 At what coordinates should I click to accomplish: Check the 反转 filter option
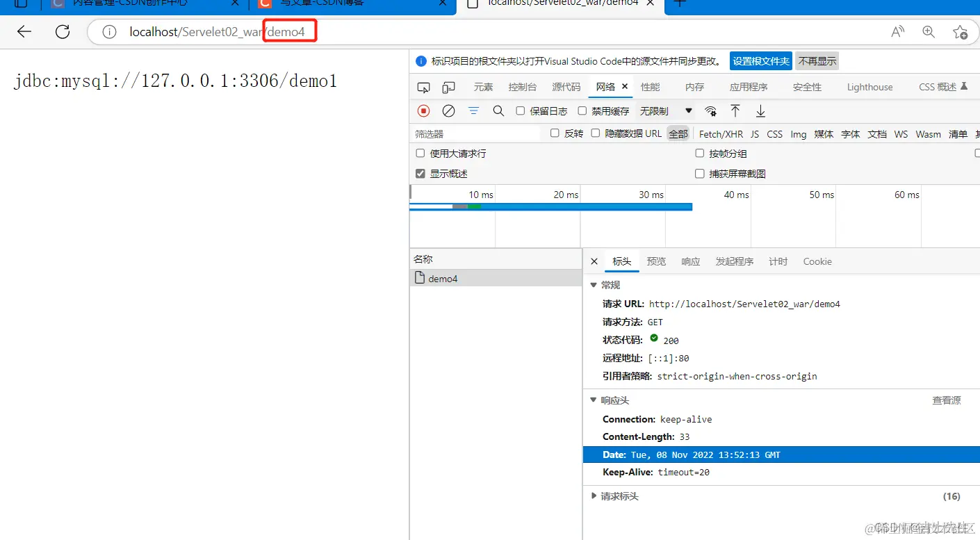555,133
